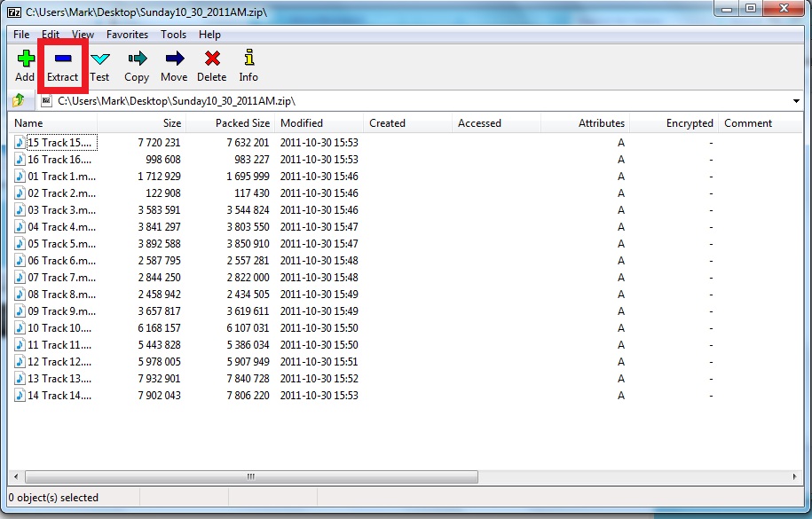
Task: Run Test on the archive
Action: tap(99, 59)
